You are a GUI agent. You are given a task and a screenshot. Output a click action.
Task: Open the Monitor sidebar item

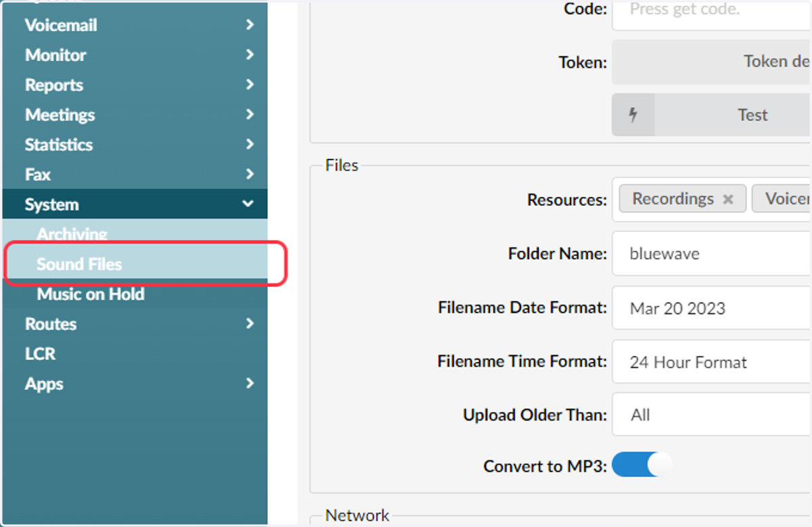pos(135,55)
